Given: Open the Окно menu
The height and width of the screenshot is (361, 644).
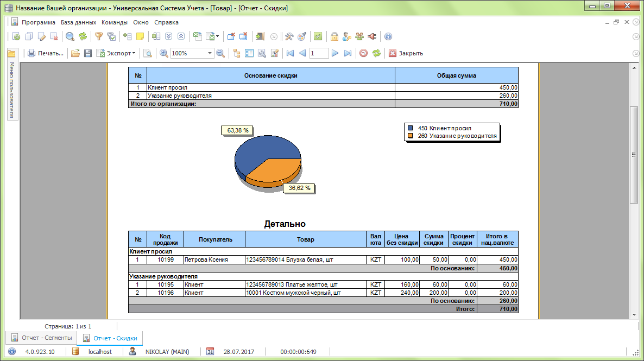Looking at the screenshot, I should [141, 23].
